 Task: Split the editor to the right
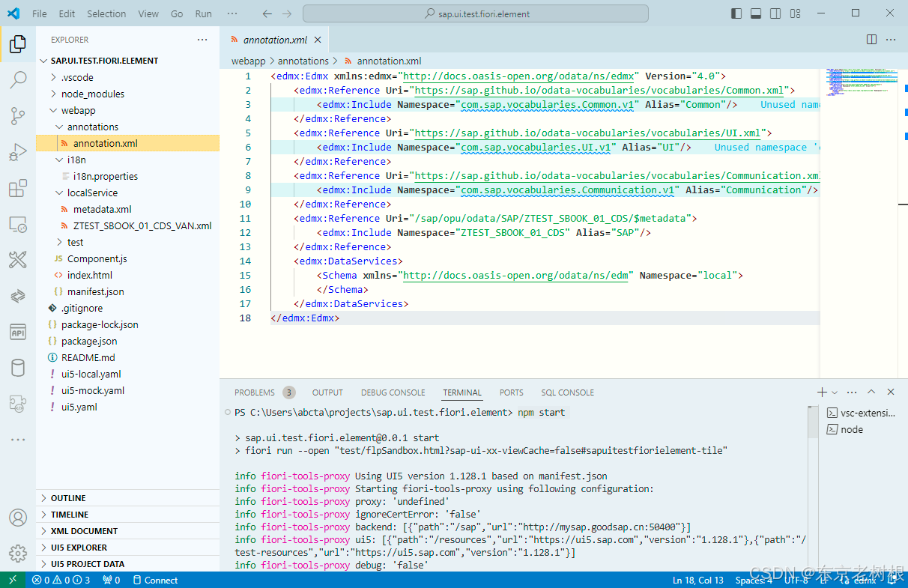click(871, 40)
